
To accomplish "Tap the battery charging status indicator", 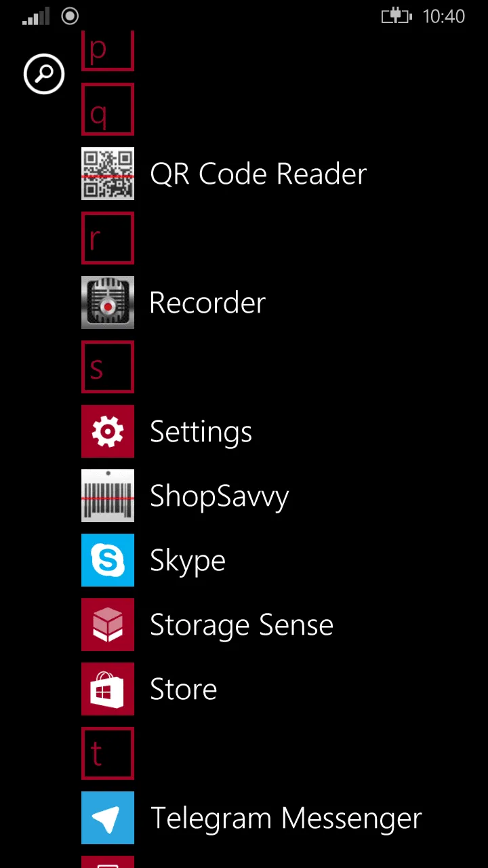I will tap(396, 16).
